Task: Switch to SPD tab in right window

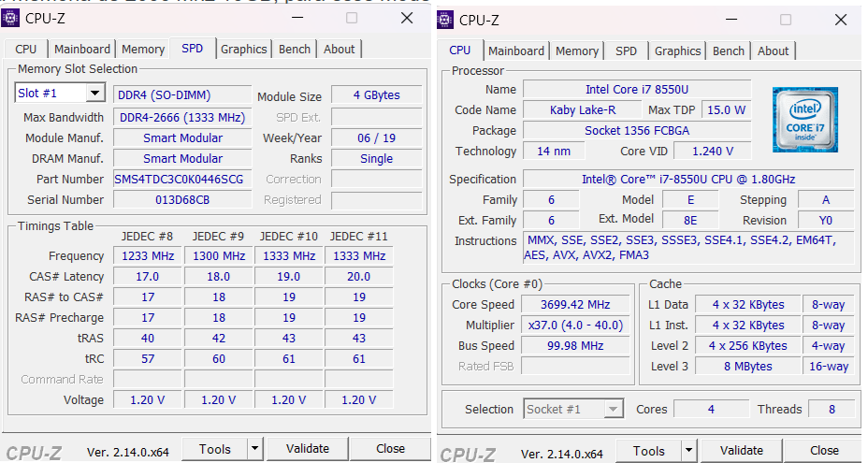Action: coord(626,51)
